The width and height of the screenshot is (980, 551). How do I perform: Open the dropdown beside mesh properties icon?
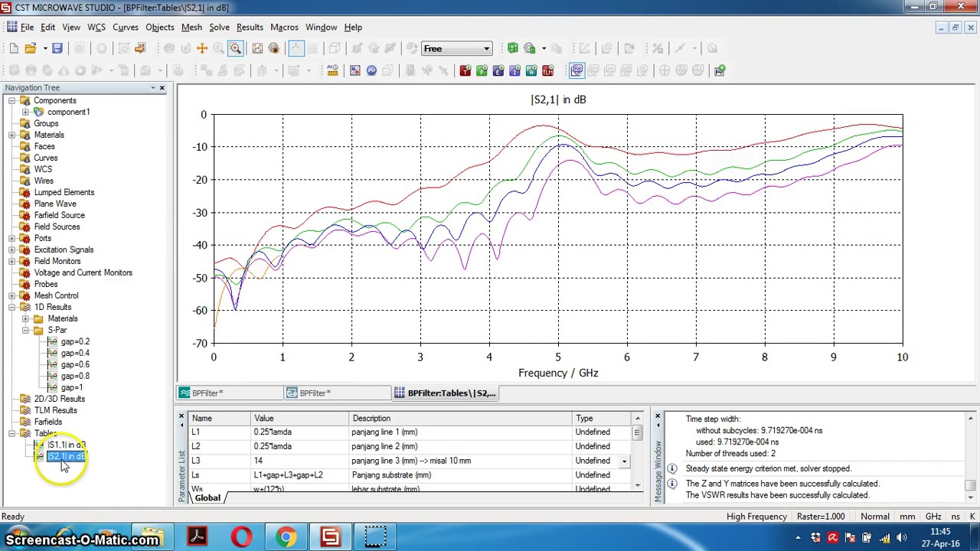tap(544, 48)
